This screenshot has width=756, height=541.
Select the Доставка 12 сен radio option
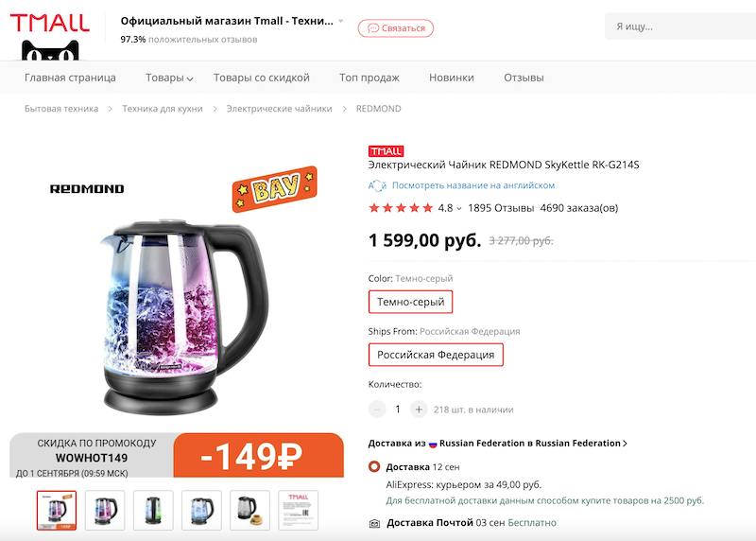point(374,466)
